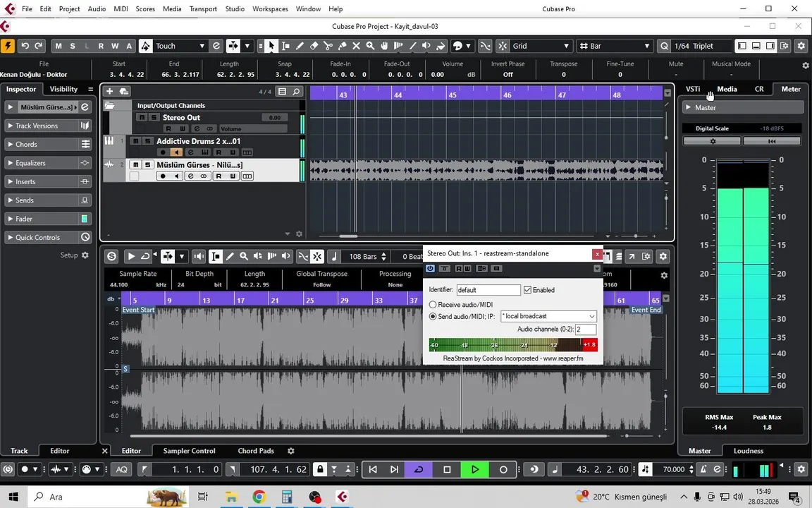Mute the Addictive Drums 2 track
The height and width of the screenshot is (508, 812).
click(135, 141)
